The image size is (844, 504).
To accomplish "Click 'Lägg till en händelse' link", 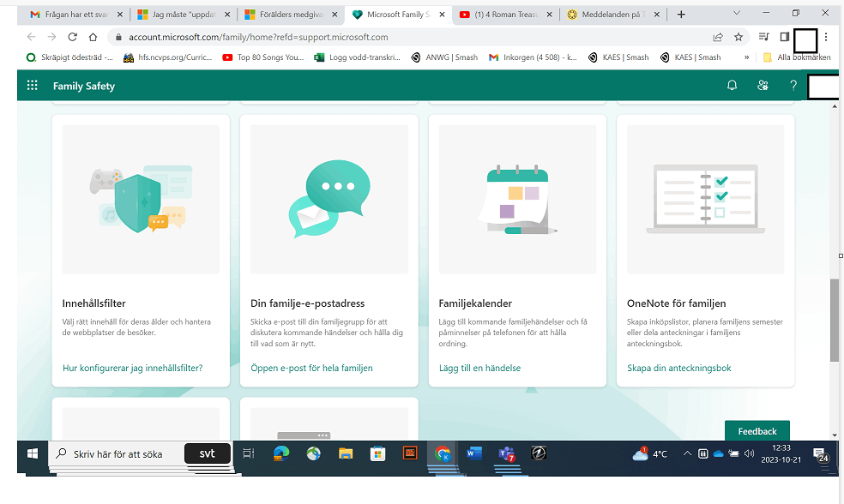I will coord(479,368).
